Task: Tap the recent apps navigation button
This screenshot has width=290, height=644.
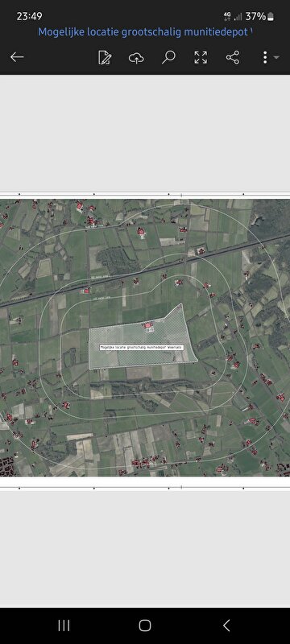Action: click(x=64, y=625)
